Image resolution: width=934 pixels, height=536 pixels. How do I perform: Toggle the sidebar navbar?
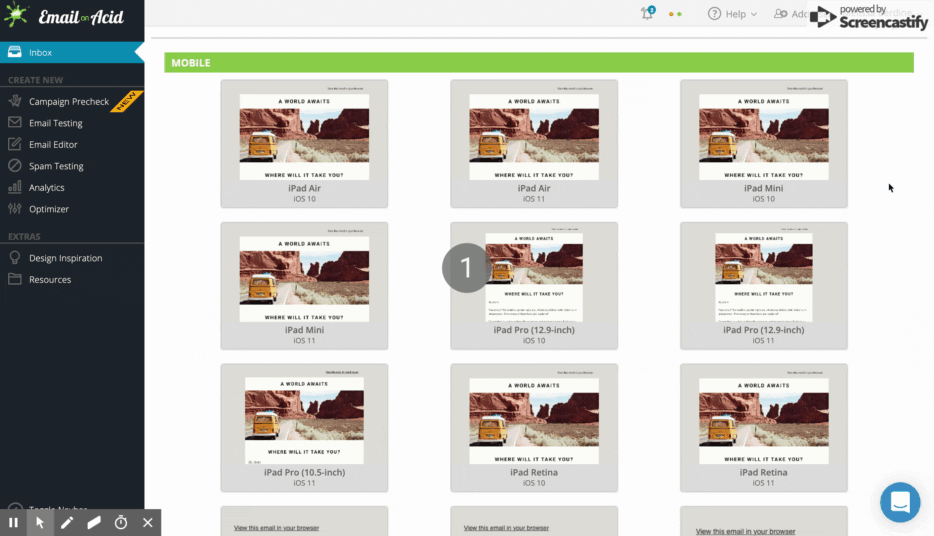[x=50, y=508]
